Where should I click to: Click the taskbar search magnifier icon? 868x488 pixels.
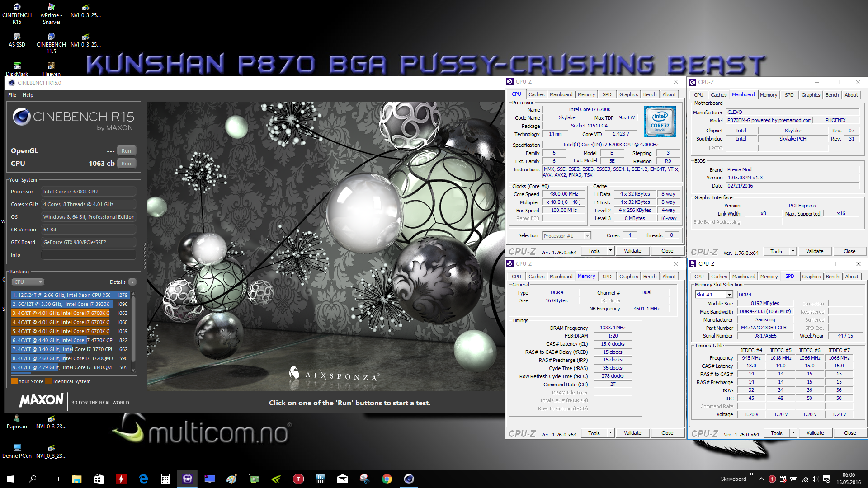tap(33, 479)
